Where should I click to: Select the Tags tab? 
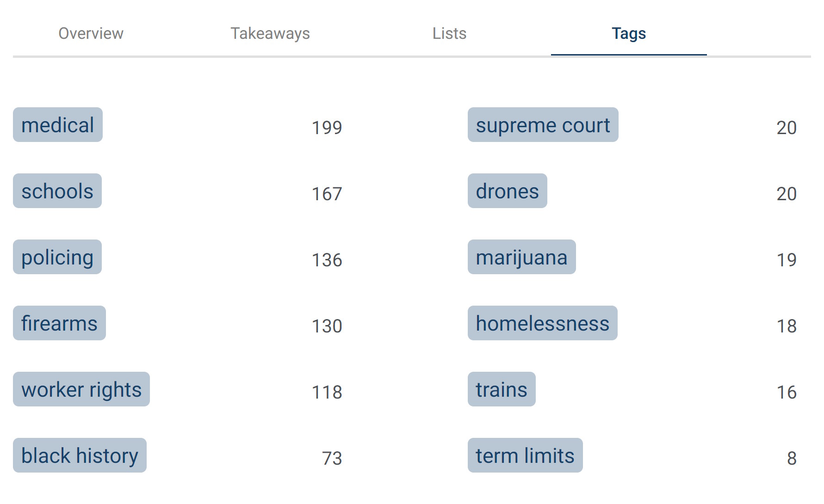click(x=628, y=34)
